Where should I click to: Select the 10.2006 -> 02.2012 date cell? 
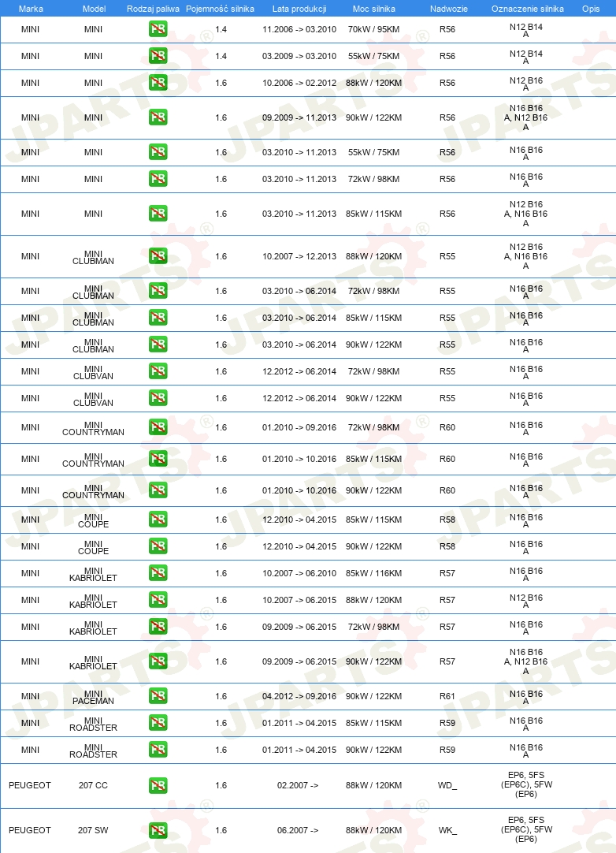pos(299,84)
